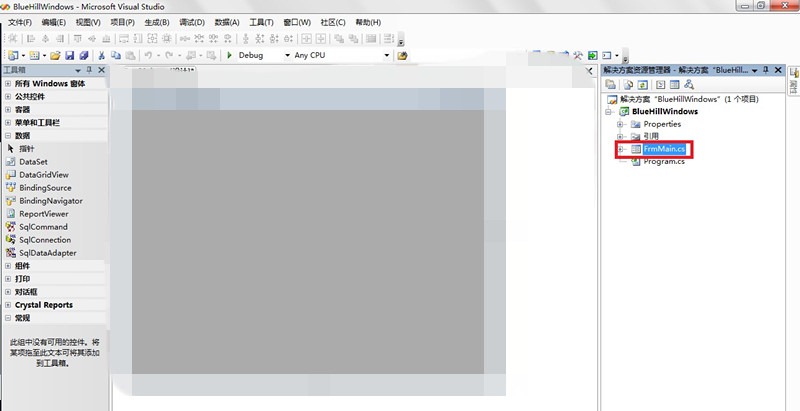
Task: Open the 工具(T) menu
Action: [x=261, y=22]
